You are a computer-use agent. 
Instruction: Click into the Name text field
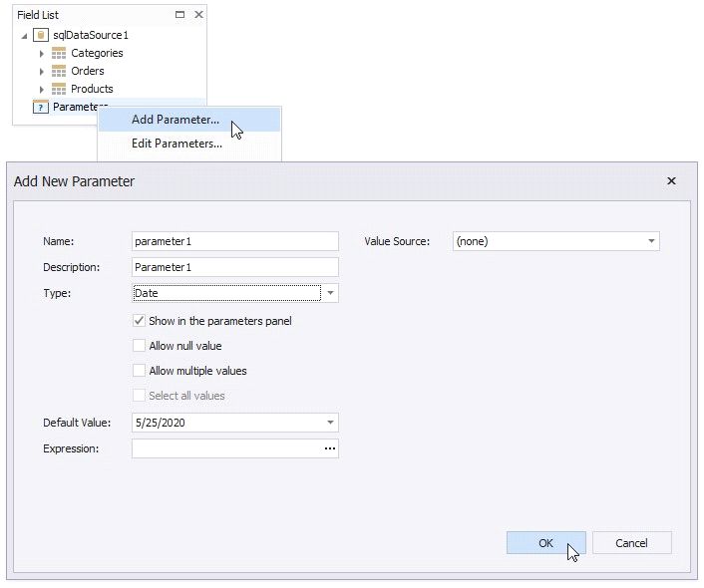click(234, 241)
